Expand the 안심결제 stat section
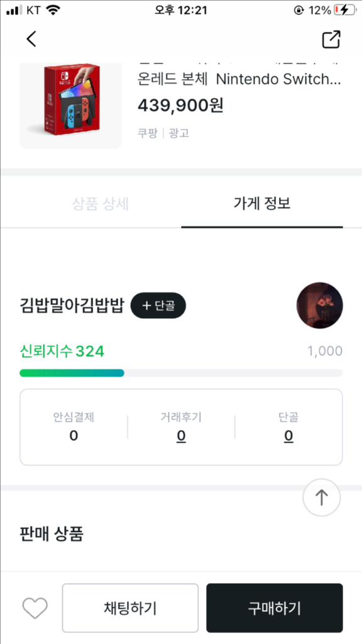This screenshot has height=644, width=362. coord(74,427)
